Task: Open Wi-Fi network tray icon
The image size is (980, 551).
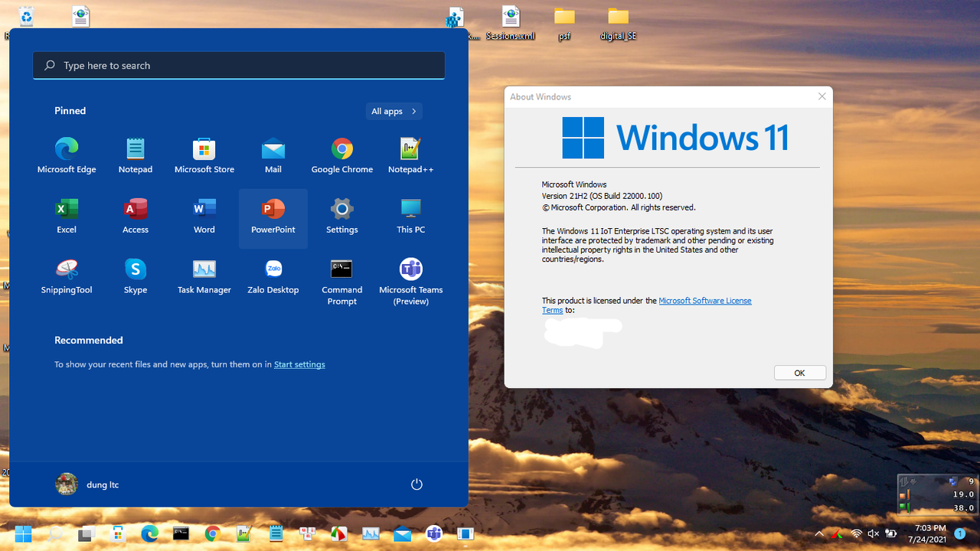Action: point(856,533)
